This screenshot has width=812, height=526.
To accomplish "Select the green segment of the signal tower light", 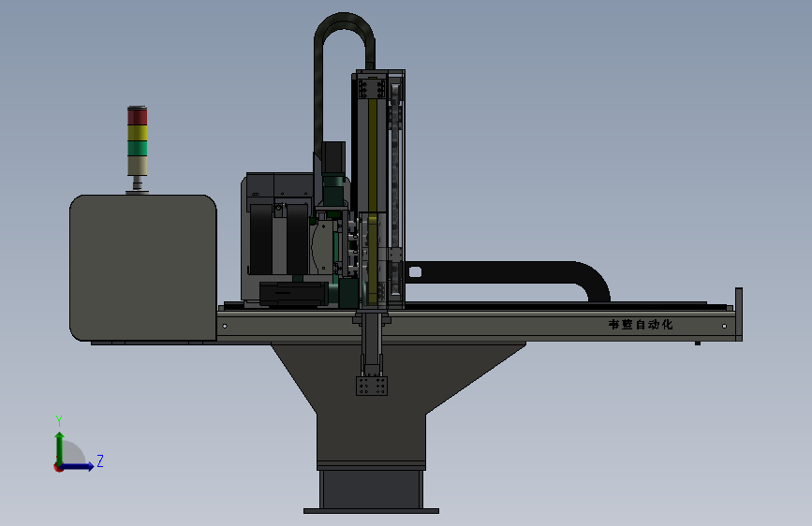I will point(138,149).
